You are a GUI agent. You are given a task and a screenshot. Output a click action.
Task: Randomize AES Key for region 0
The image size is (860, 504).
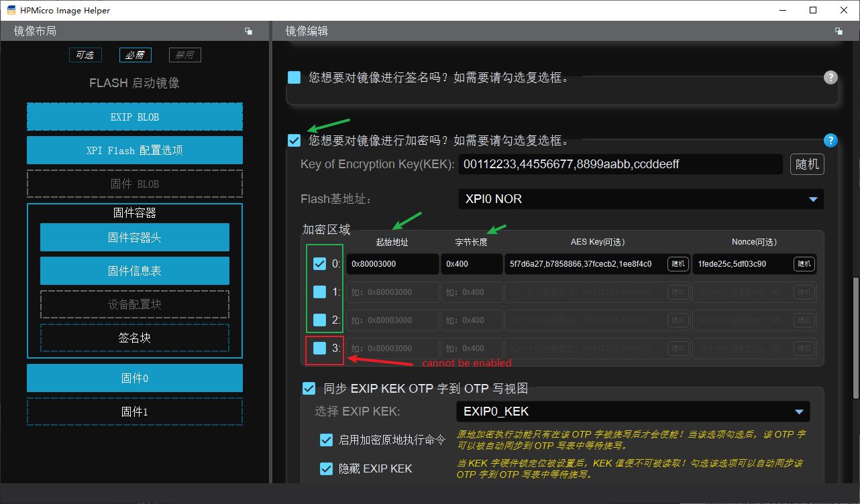pyautogui.click(x=678, y=264)
